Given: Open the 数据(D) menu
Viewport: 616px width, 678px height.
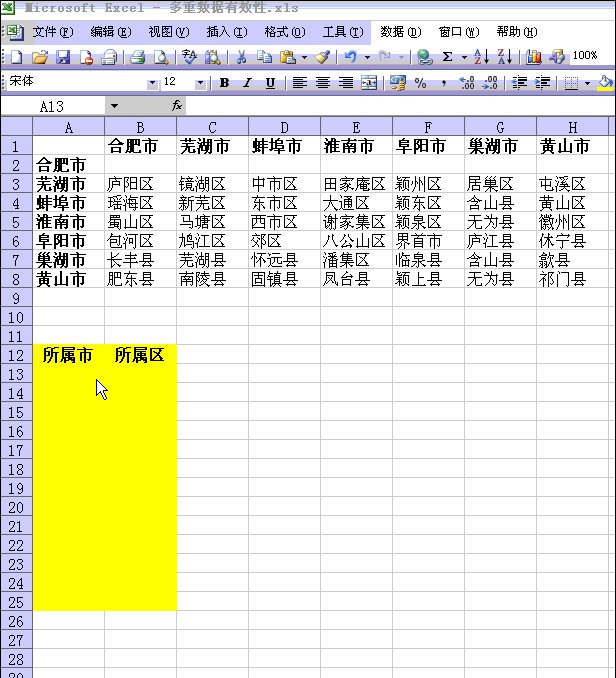Looking at the screenshot, I should 401,32.
